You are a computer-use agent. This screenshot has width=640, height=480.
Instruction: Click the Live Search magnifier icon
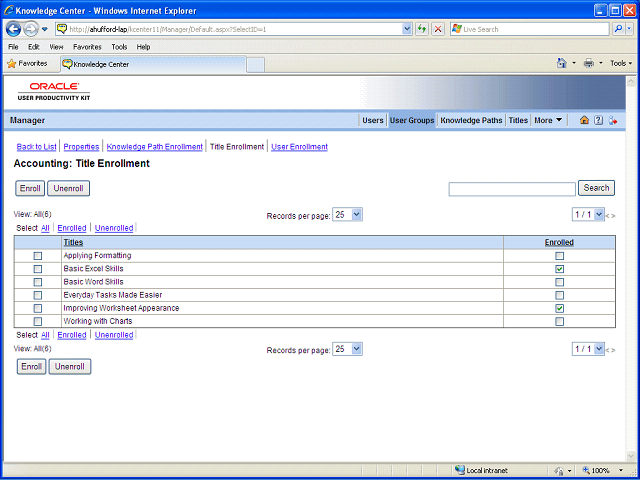coord(618,29)
